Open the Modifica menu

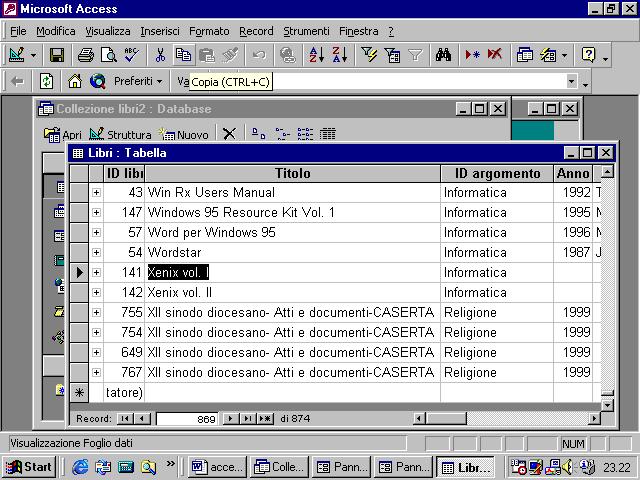[x=56, y=31]
